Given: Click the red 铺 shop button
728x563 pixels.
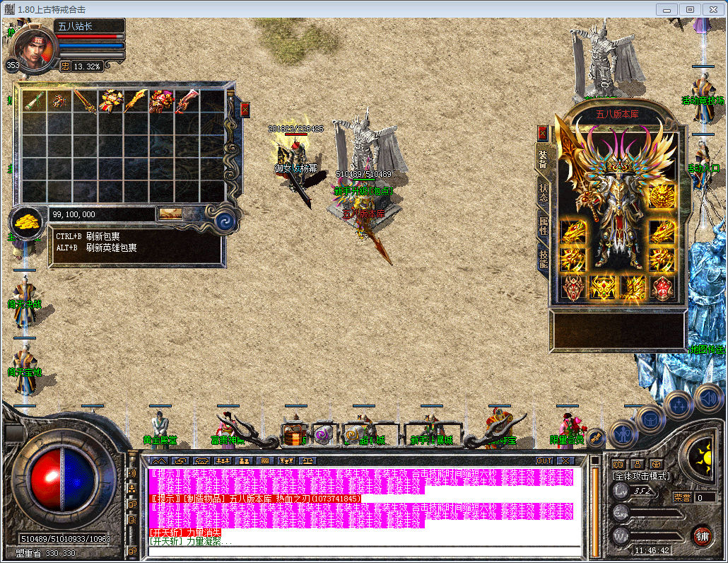Looking at the screenshot, I should [x=702, y=537].
